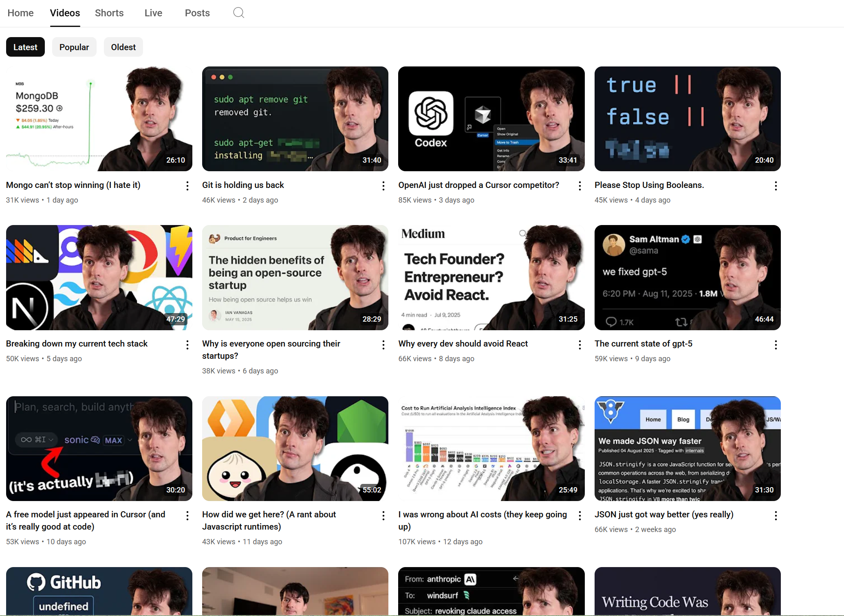Image resolution: width=844 pixels, height=616 pixels.
Task: Open options menu for 'A free model just appeared in Cursor'
Action: click(187, 516)
